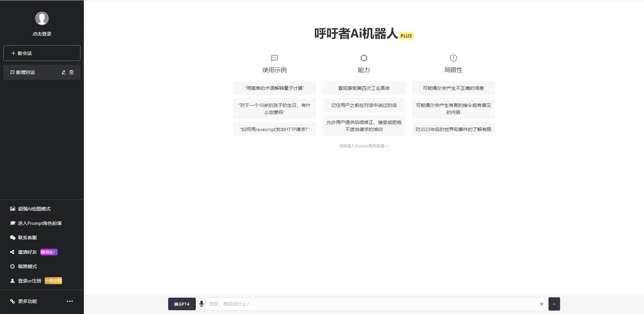Open 超强Ai绘图模式
Viewport: 644px width, 314px height.
(34, 209)
